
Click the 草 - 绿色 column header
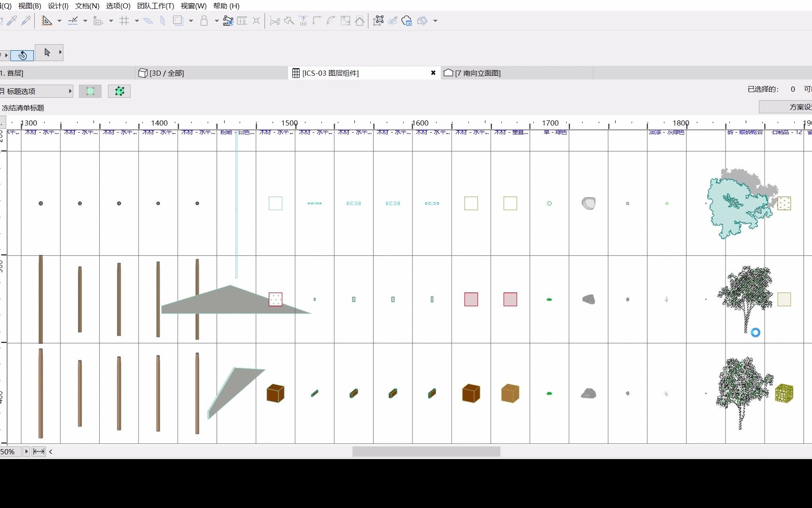tap(555, 132)
